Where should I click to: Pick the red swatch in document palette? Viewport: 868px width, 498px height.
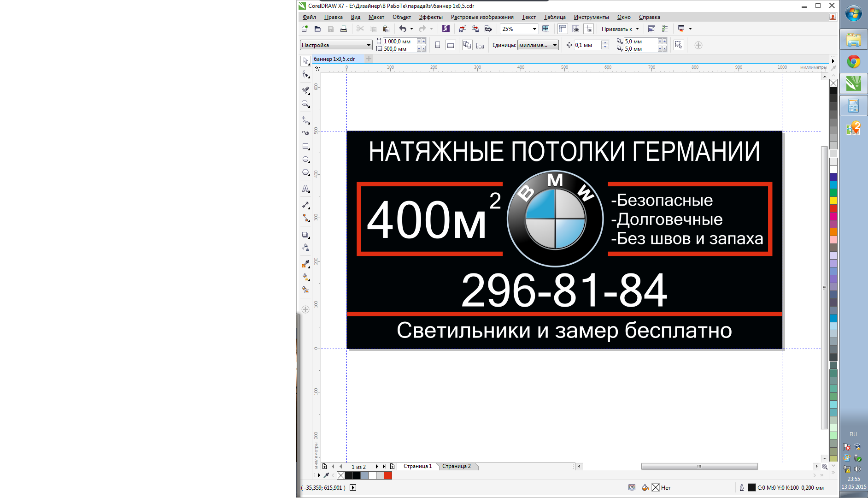coord(388,475)
